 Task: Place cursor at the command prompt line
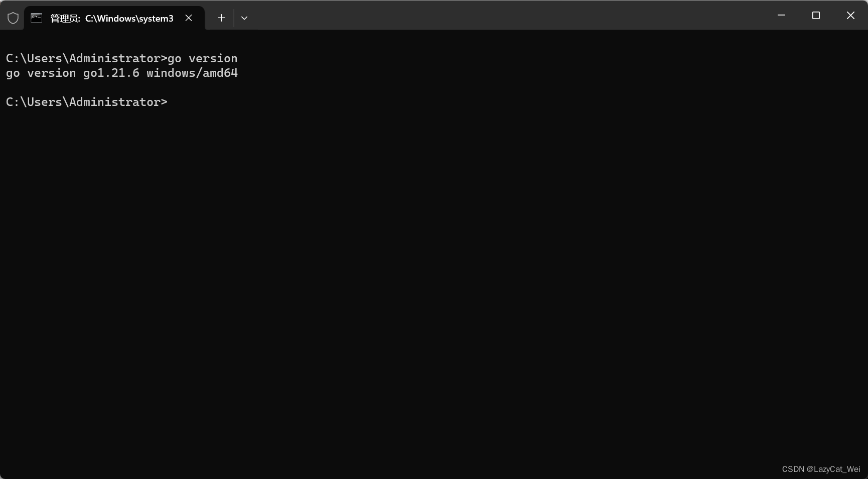[171, 102]
